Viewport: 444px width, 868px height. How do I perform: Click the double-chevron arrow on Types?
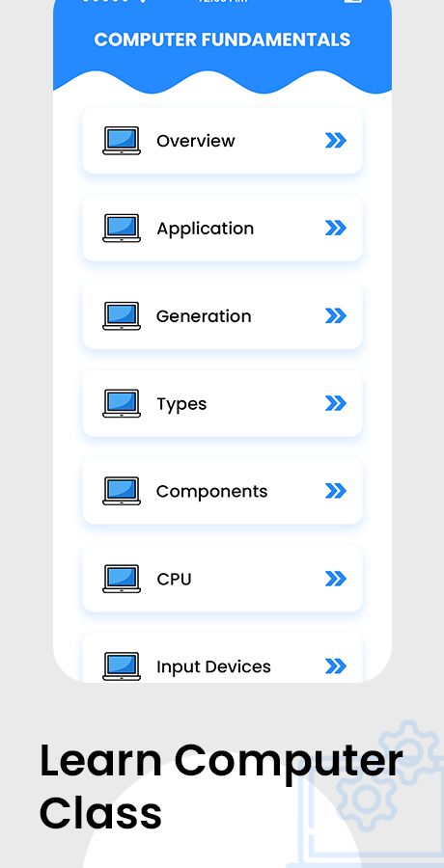[x=335, y=403]
